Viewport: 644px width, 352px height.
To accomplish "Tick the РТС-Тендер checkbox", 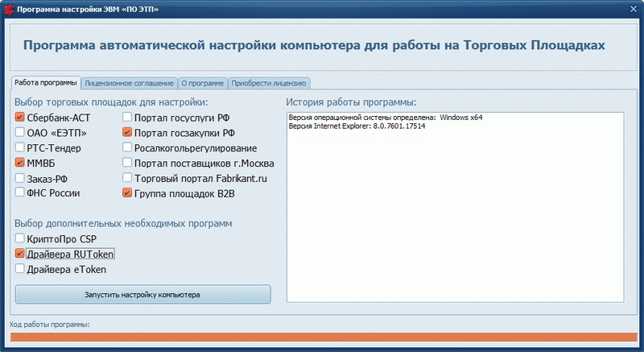I will [x=19, y=147].
